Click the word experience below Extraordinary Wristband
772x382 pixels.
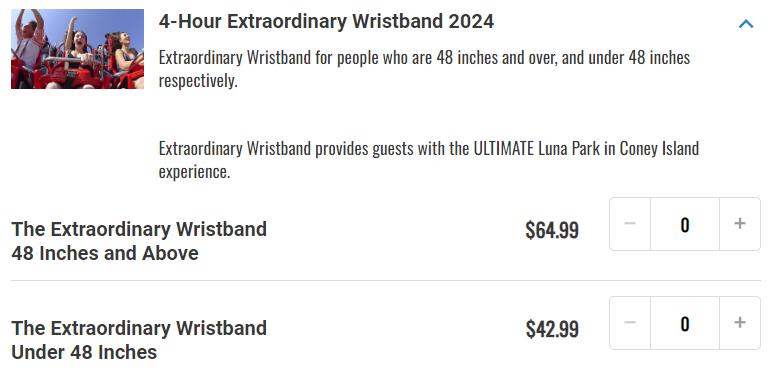click(x=194, y=172)
